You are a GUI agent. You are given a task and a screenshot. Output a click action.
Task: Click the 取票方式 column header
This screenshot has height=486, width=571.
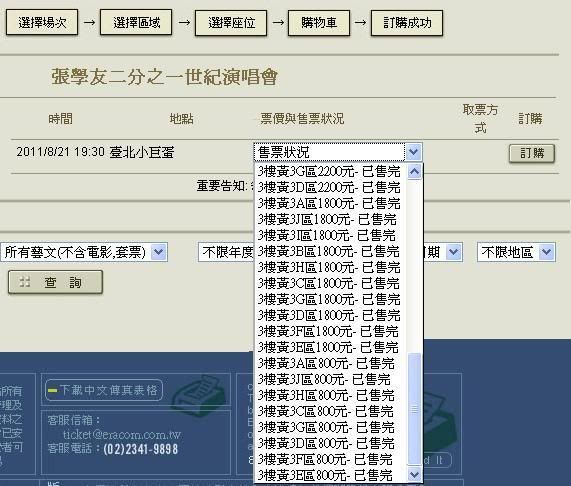tap(480, 118)
